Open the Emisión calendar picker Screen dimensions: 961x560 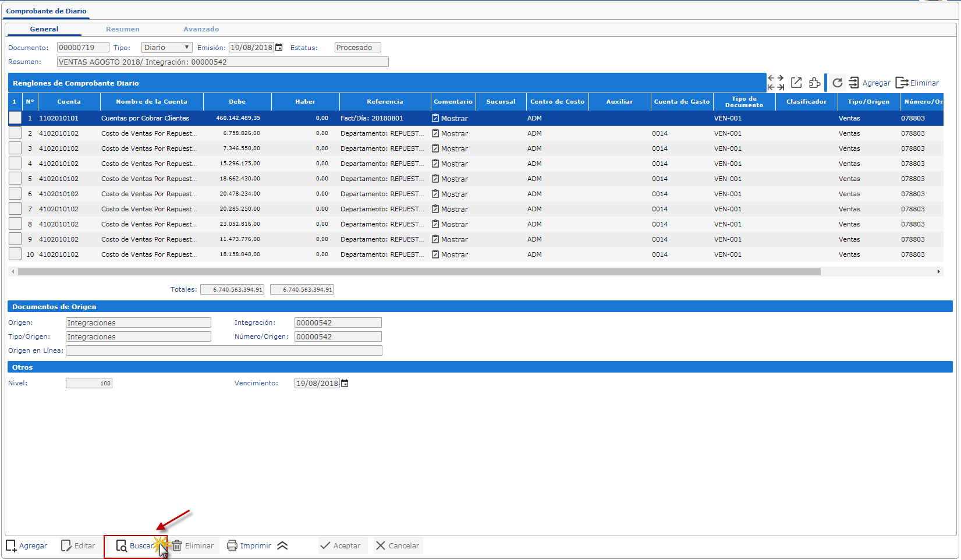point(279,48)
